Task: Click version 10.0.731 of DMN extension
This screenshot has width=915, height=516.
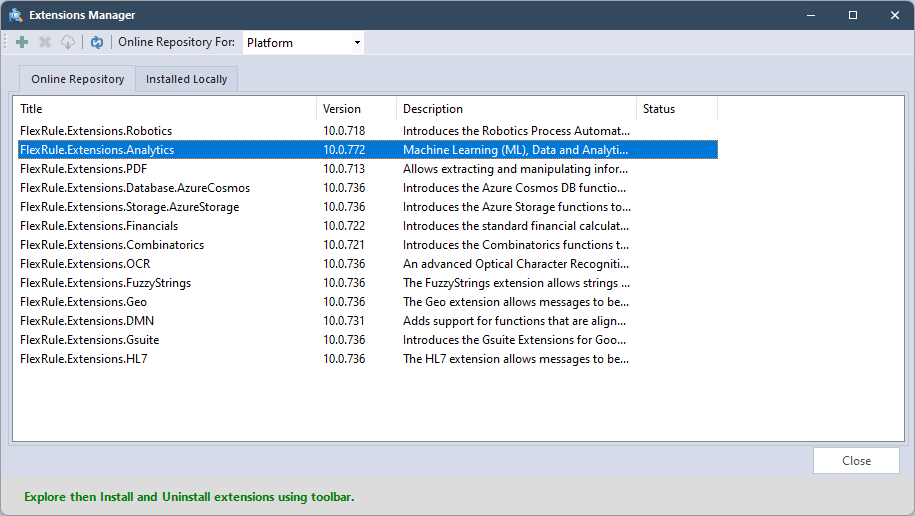Action: 344,320
